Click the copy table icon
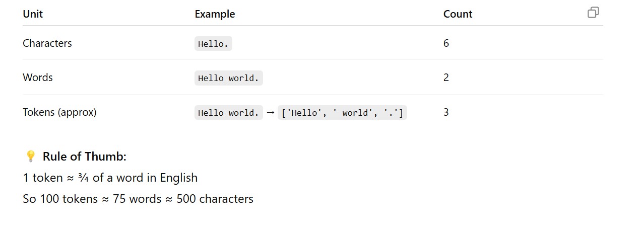The height and width of the screenshot is (230, 644). (x=593, y=13)
